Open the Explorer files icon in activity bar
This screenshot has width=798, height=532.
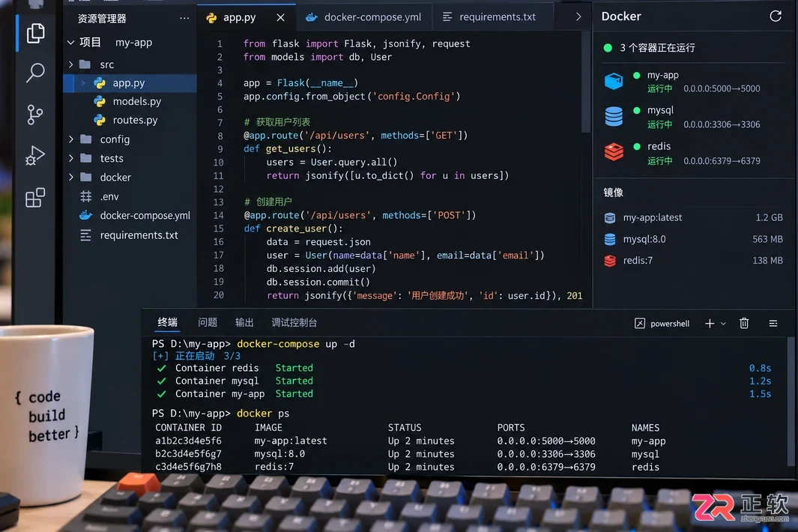[35, 34]
